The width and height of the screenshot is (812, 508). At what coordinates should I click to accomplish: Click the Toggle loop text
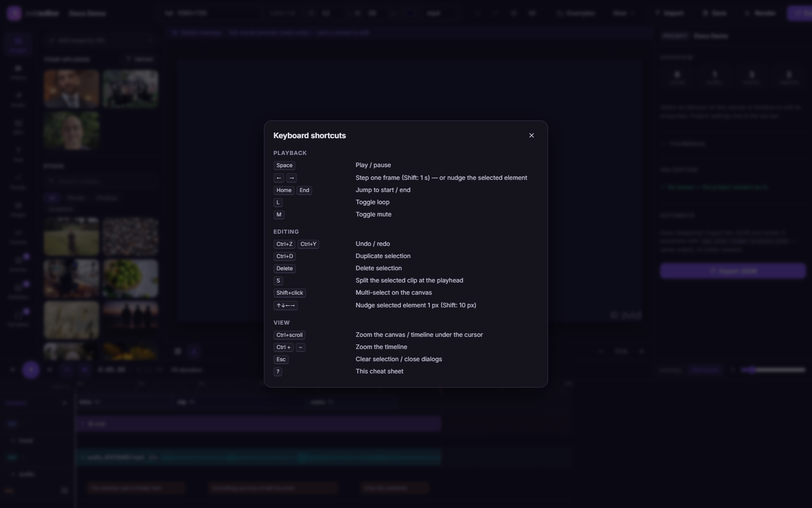373,202
